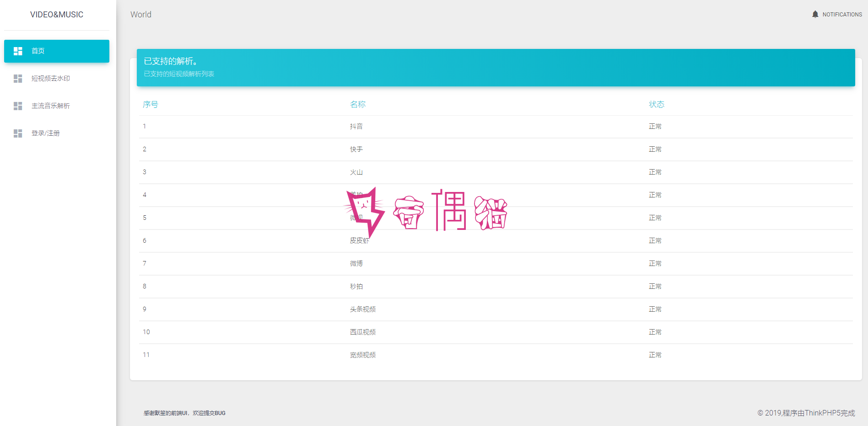Viewport: 868px width, 426px height.
Task: Open the 短视频去水印 menu item
Action: pos(57,79)
